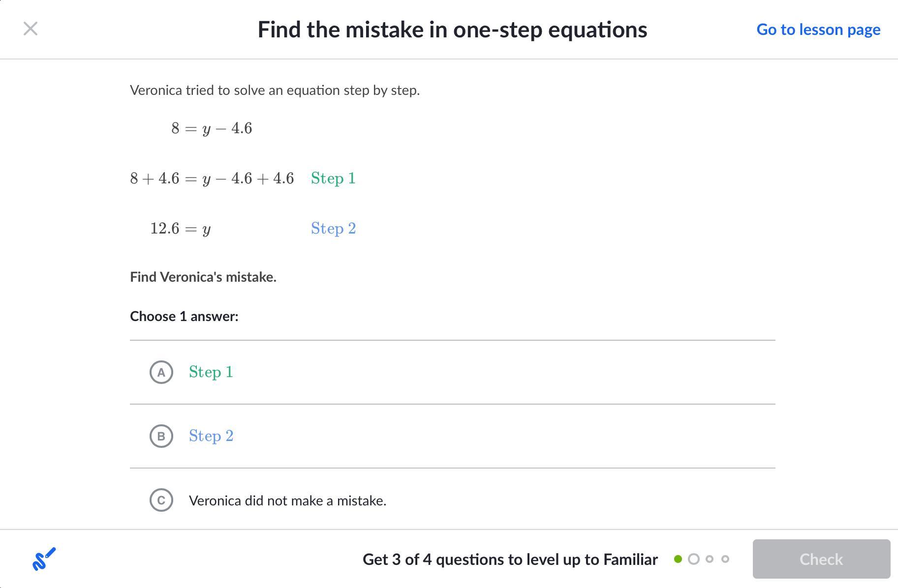Click the blue Step 2 label beside the equation
Viewport: 898px width, 588px height.
(333, 229)
